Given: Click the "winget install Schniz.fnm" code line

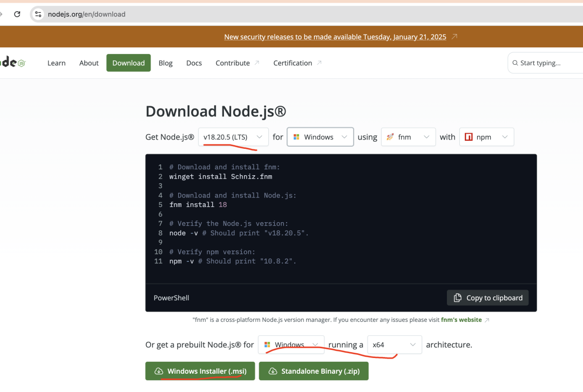Looking at the screenshot, I should pyautogui.click(x=220, y=176).
